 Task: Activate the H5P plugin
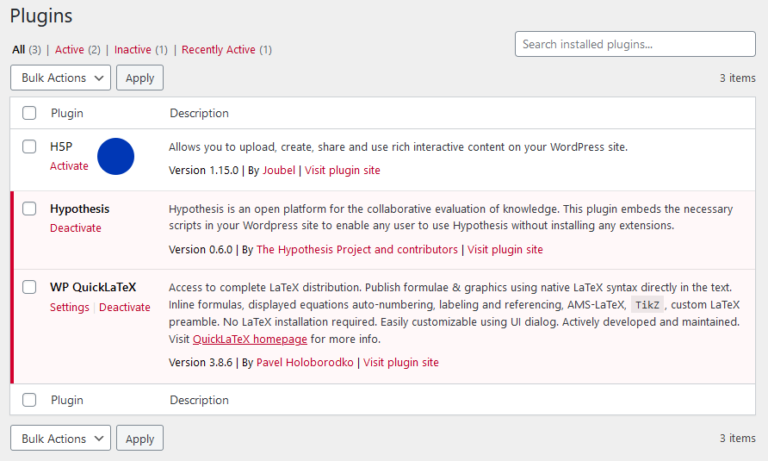(x=69, y=166)
